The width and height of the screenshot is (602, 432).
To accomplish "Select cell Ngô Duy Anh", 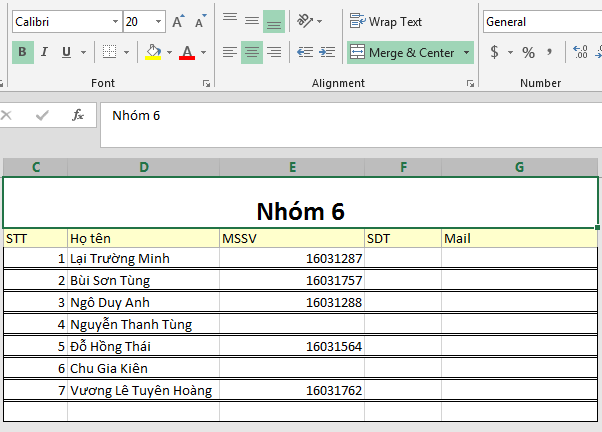I will point(144,303).
